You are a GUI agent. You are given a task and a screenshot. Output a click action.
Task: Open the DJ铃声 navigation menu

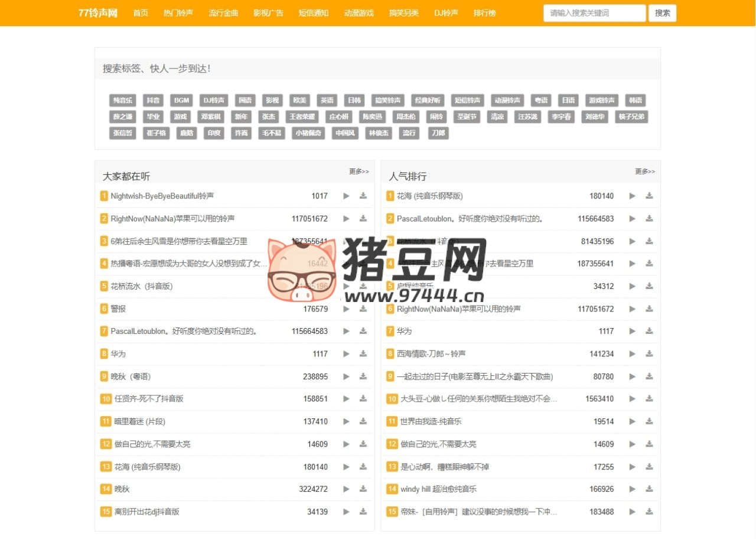point(445,13)
